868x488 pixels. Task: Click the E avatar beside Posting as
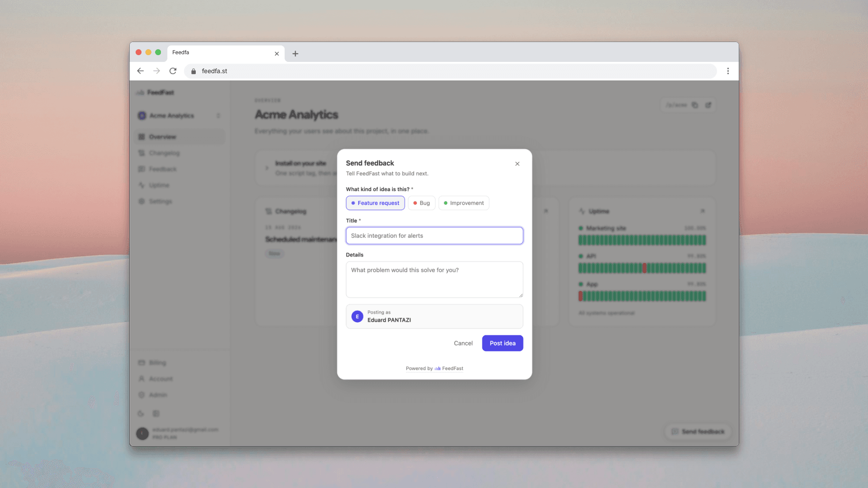357,316
